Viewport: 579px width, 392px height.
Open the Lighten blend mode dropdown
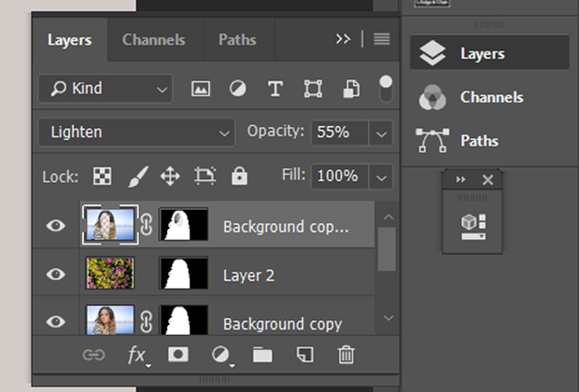pos(136,133)
